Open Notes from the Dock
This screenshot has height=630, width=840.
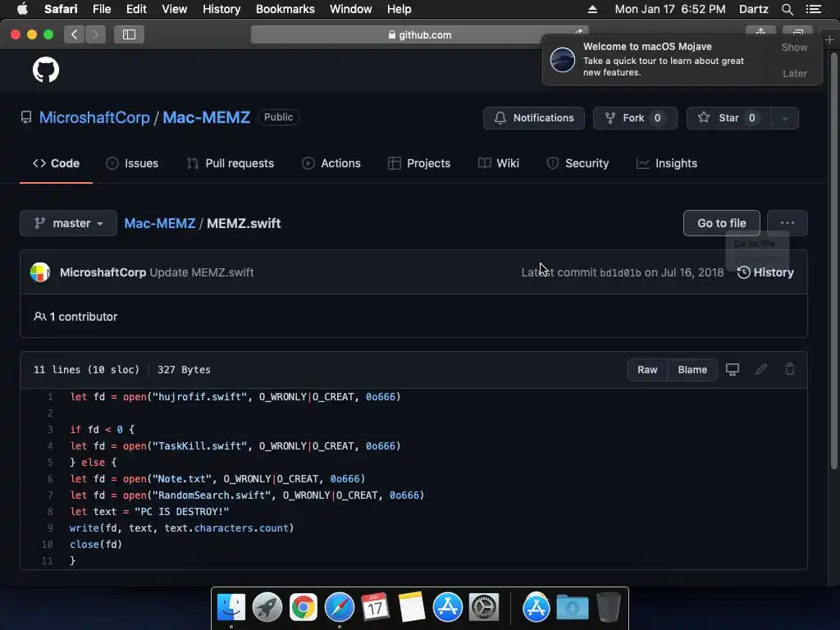point(412,608)
